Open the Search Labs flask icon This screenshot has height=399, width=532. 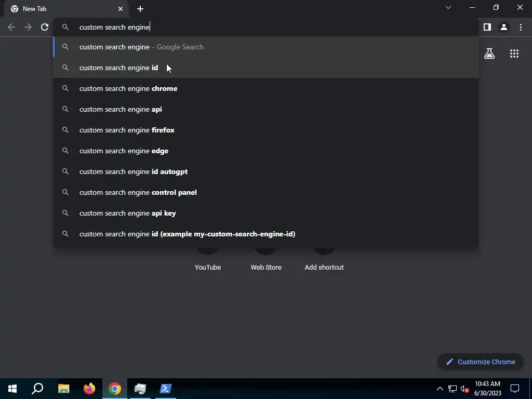(489, 54)
